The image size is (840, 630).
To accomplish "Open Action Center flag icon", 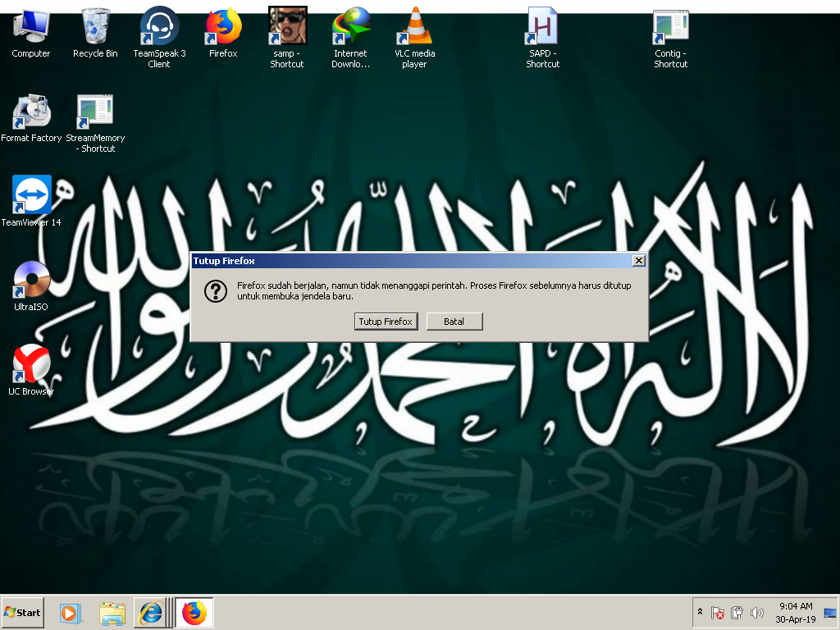I will pyautogui.click(x=717, y=612).
